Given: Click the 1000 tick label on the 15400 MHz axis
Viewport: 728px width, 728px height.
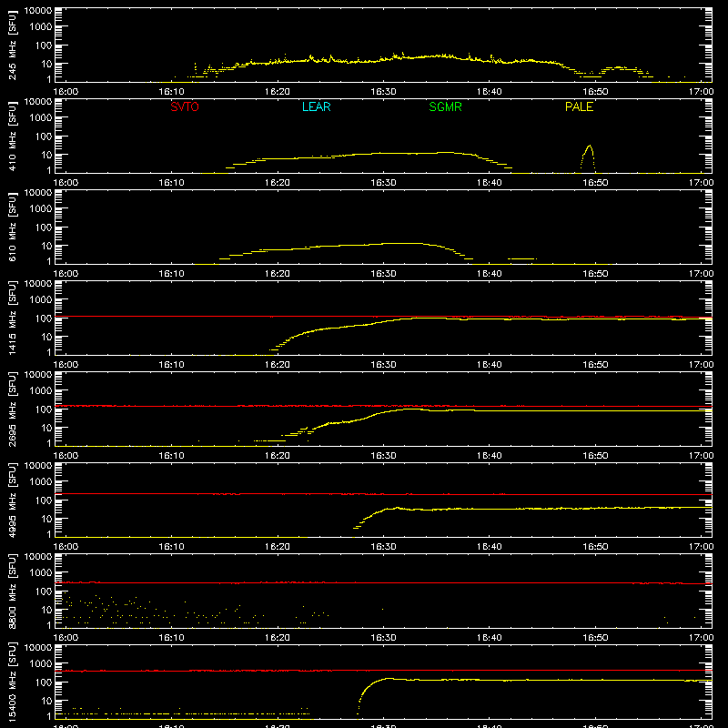Looking at the screenshot, I should 41,664.
